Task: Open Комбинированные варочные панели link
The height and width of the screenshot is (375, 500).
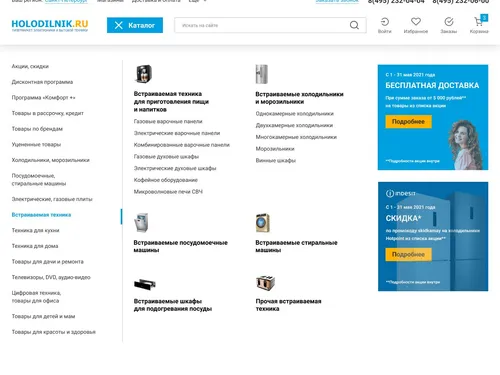Action: [182, 145]
